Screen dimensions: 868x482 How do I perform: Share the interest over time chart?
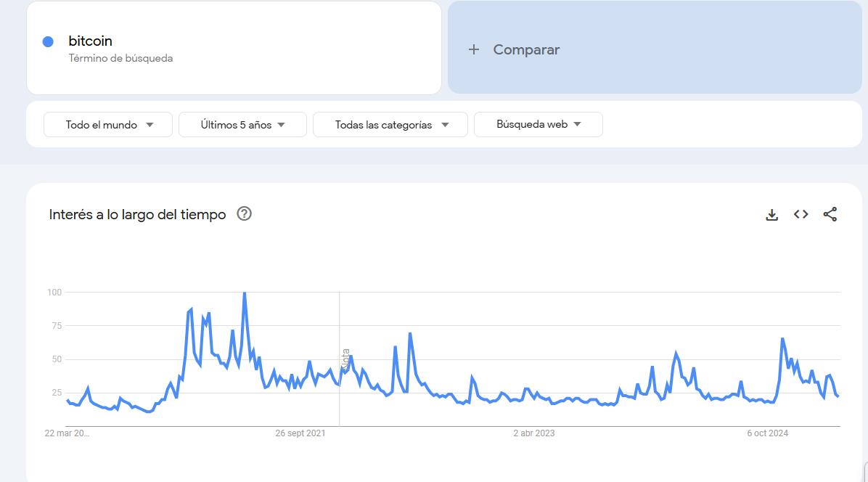click(830, 214)
